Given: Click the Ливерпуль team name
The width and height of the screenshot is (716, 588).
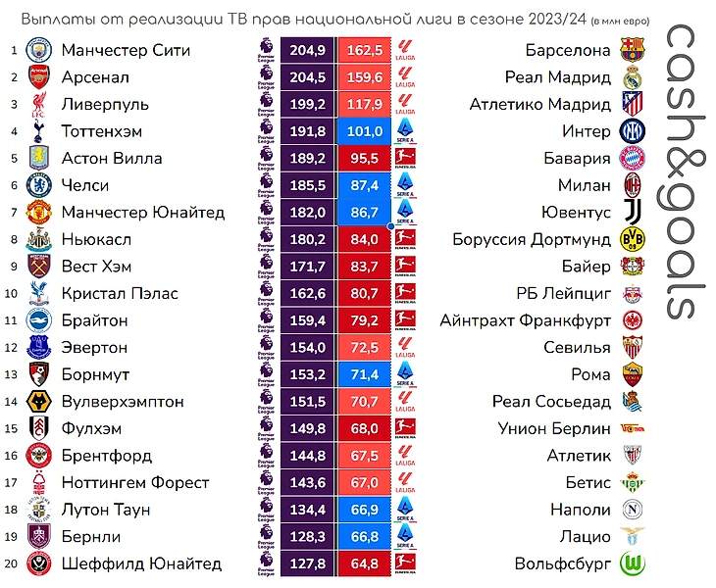Looking at the screenshot, I should [x=105, y=105].
